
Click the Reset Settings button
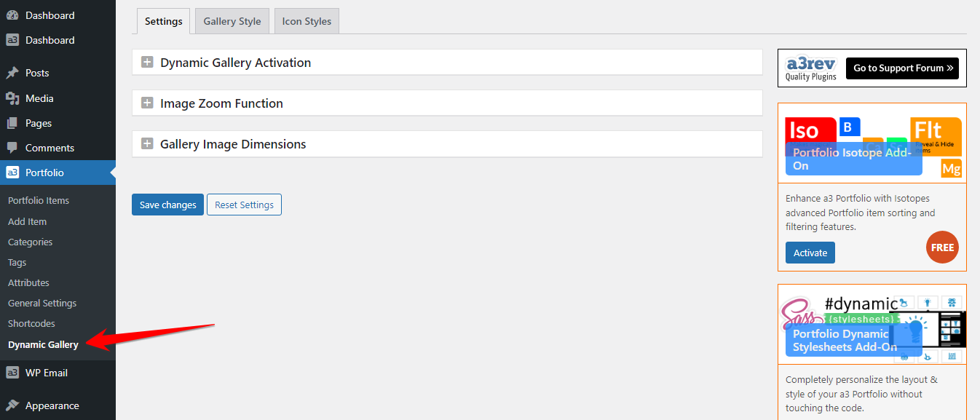(x=244, y=205)
